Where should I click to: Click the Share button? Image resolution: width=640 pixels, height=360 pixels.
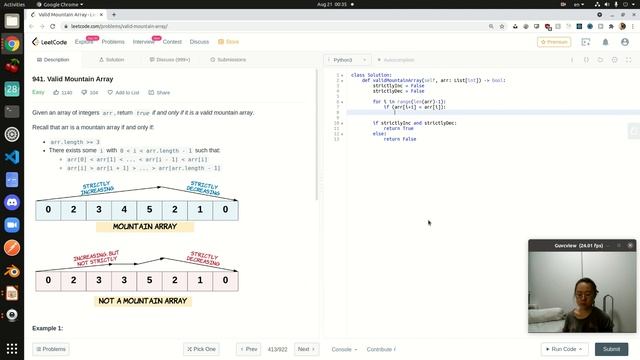pos(159,93)
